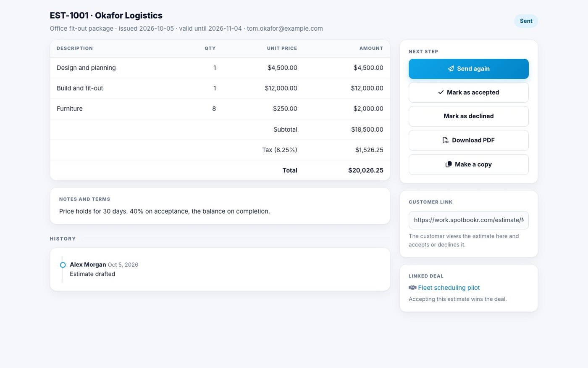Screen dimensions: 588x368
Task: Mark the estimate as declined
Action: tap(469, 116)
